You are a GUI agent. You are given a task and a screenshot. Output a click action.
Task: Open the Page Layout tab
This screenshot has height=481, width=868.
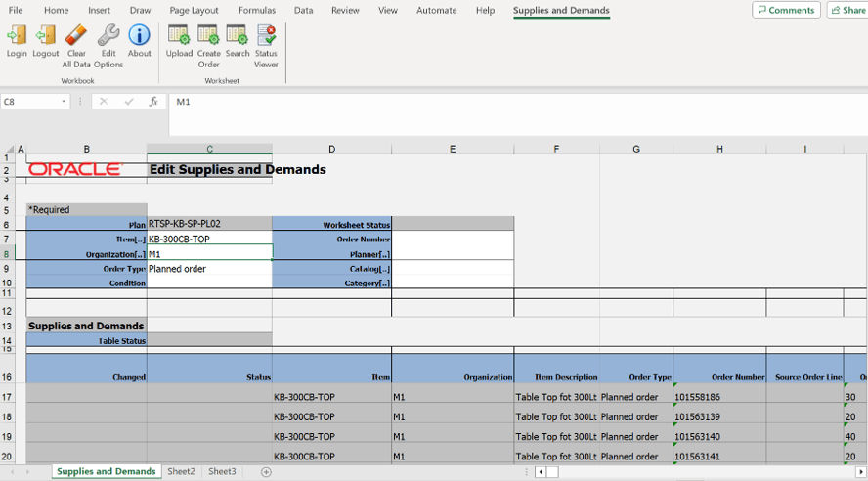(x=194, y=10)
